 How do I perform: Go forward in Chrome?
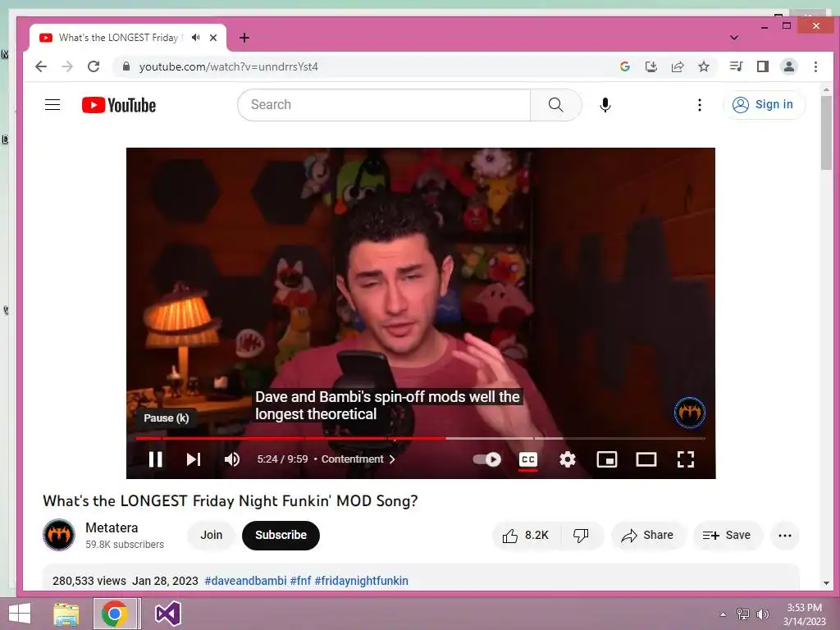(x=67, y=66)
